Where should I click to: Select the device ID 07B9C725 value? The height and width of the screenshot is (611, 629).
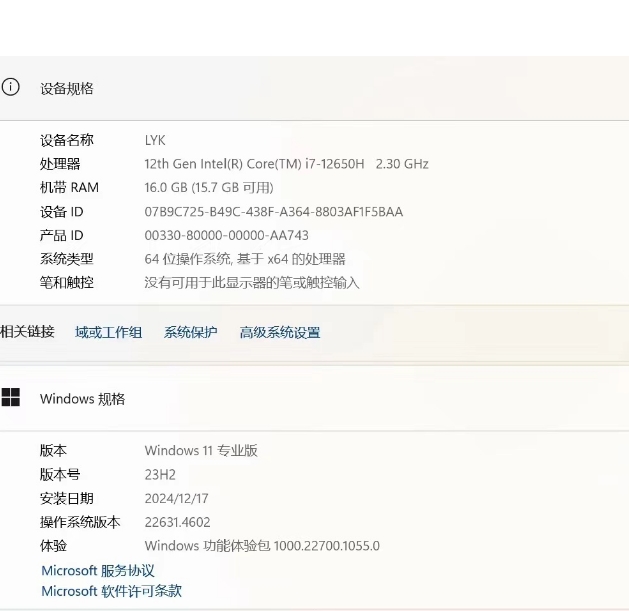[274, 211]
